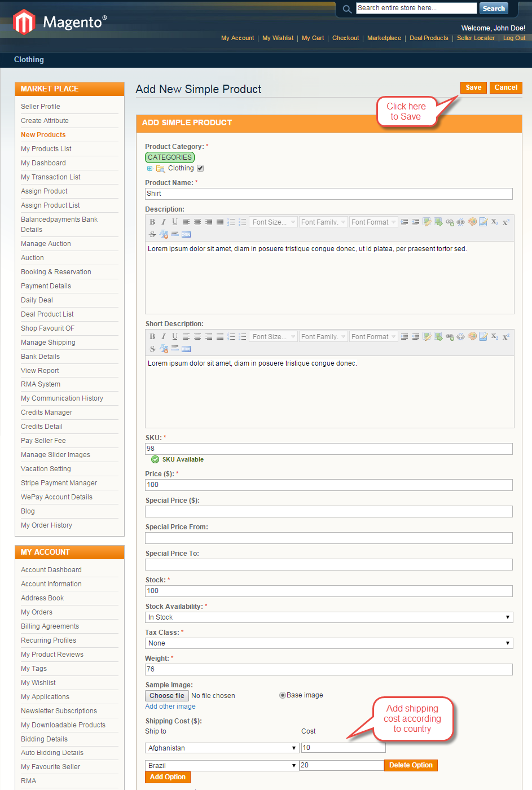The image size is (532, 790).
Task: Expand the Clothing category tree node
Action: [x=150, y=168]
